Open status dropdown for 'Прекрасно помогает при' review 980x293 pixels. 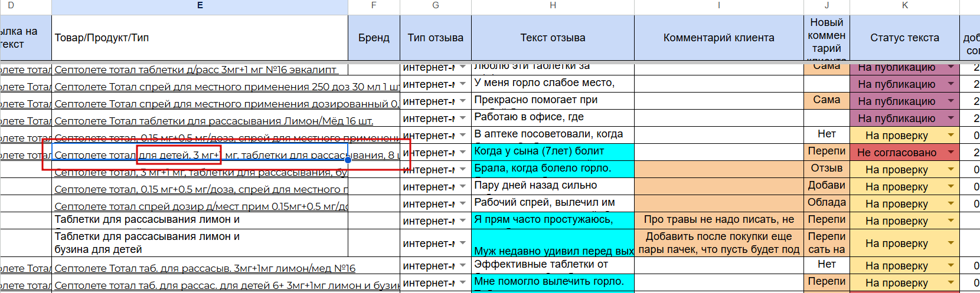[x=951, y=101]
